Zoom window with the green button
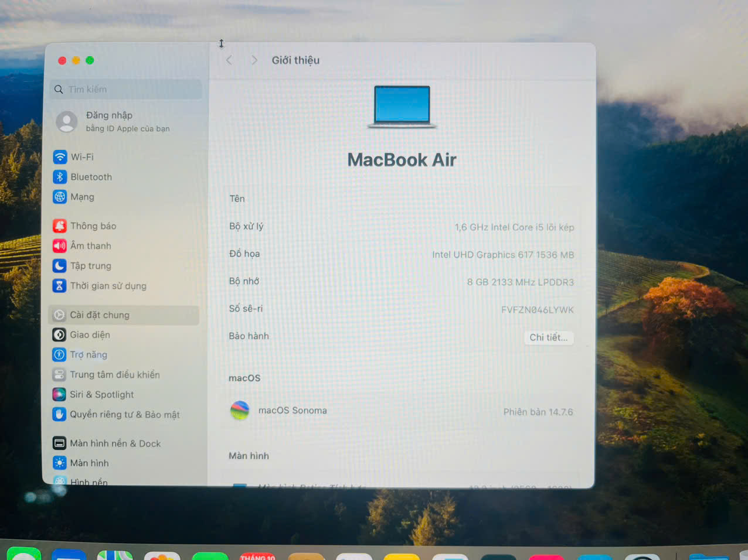 [90, 60]
